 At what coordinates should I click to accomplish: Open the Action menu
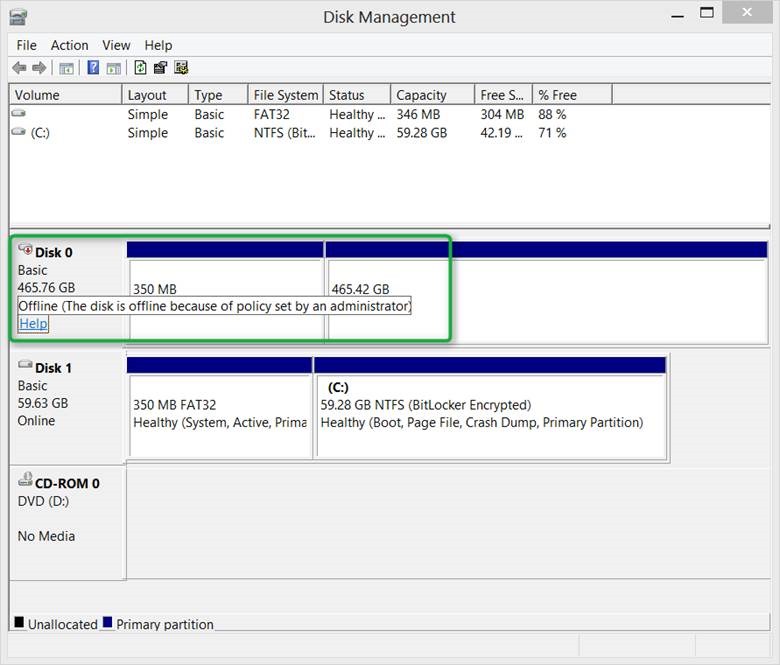pyautogui.click(x=70, y=45)
